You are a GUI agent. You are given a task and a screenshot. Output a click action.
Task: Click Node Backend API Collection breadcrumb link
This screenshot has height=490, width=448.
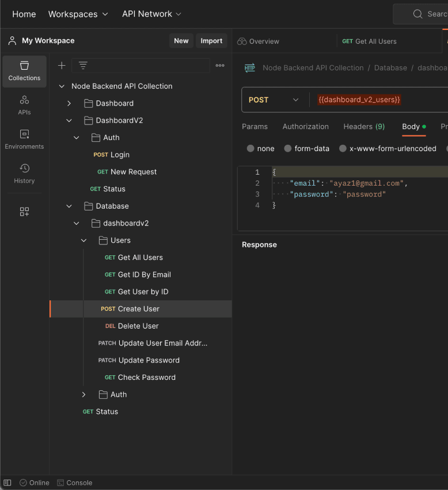[313, 68]
